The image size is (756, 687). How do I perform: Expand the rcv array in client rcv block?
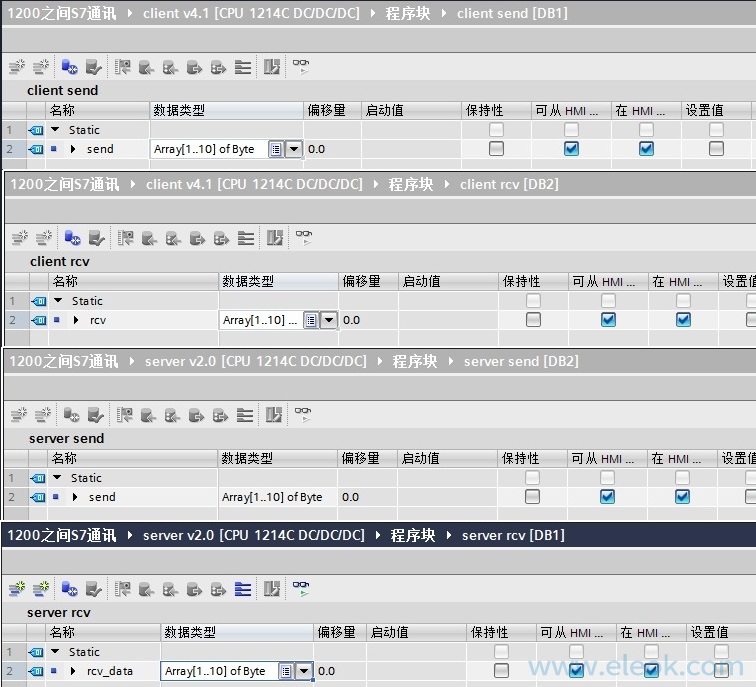76,320
